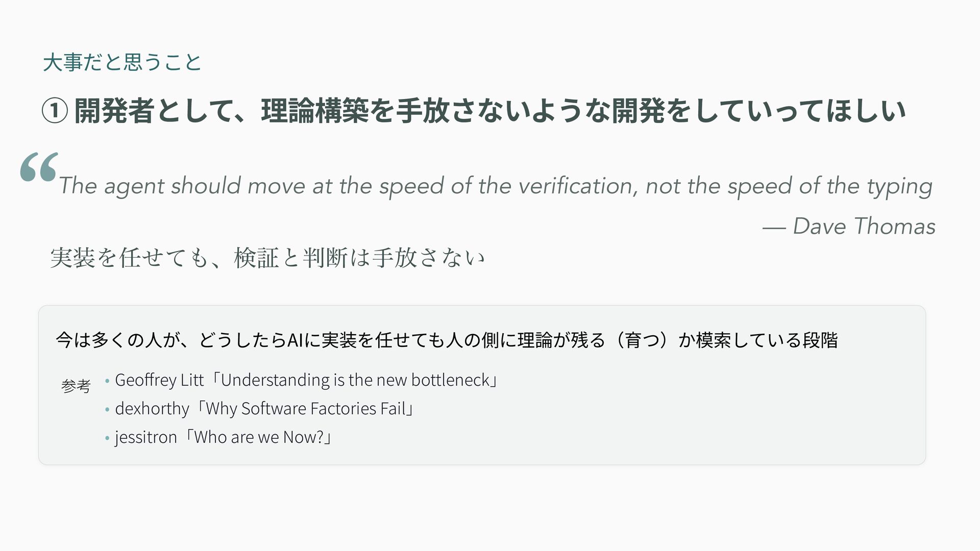The height and width of the screenshot is (551, 980).
Task: Click the word 段階 ending the box sentence
Action: 820,340
